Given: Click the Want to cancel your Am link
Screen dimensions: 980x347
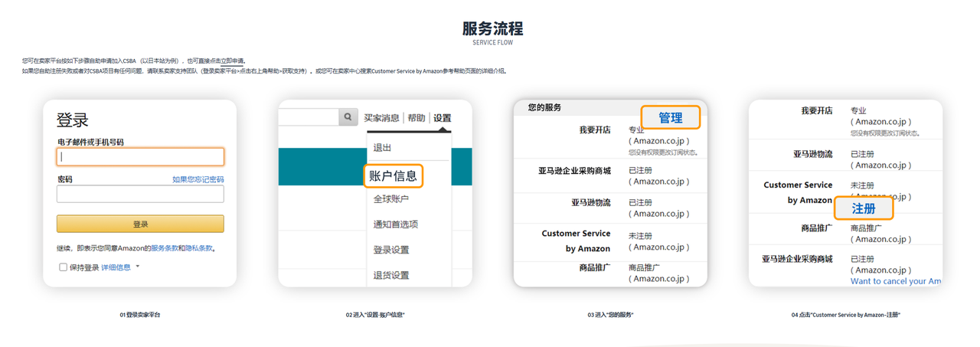Looking at the screenshot, I should click(896, 281).
